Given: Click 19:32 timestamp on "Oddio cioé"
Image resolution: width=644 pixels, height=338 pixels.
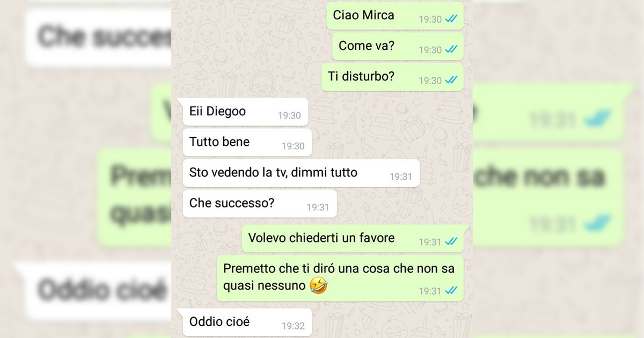Looking at the screenshot, I should pos(293,326).
